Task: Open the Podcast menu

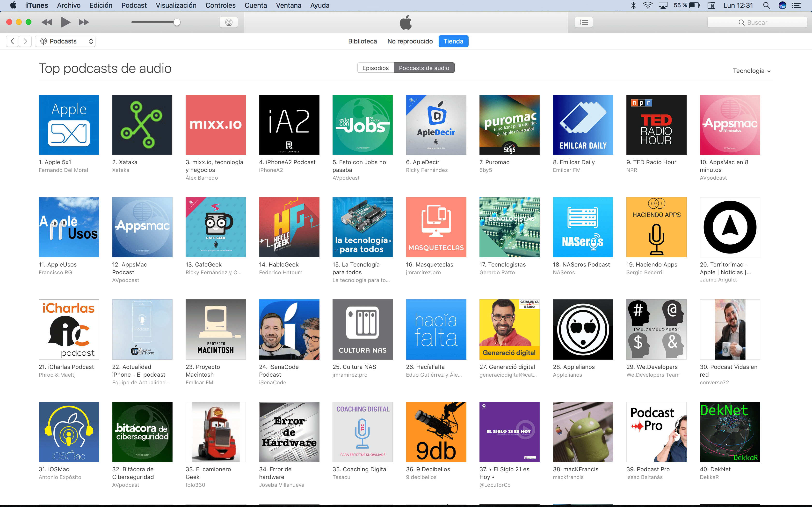Action: [x=134, y=5]
